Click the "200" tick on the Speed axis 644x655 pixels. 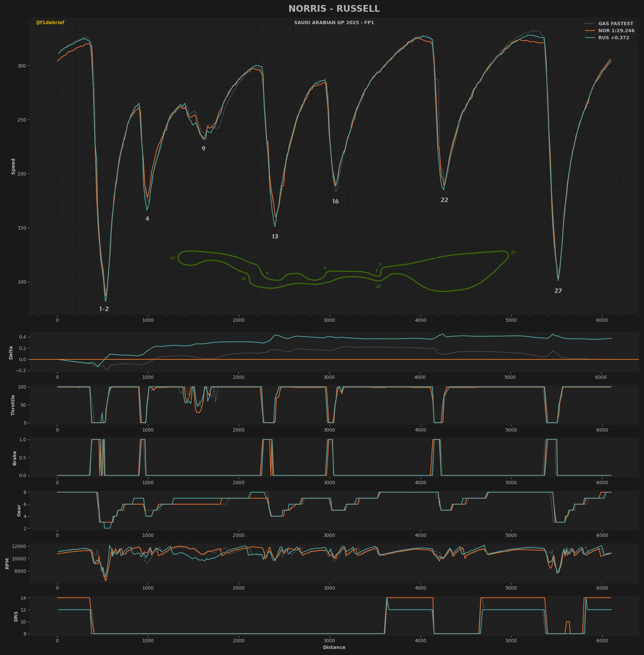coord(22,174)
